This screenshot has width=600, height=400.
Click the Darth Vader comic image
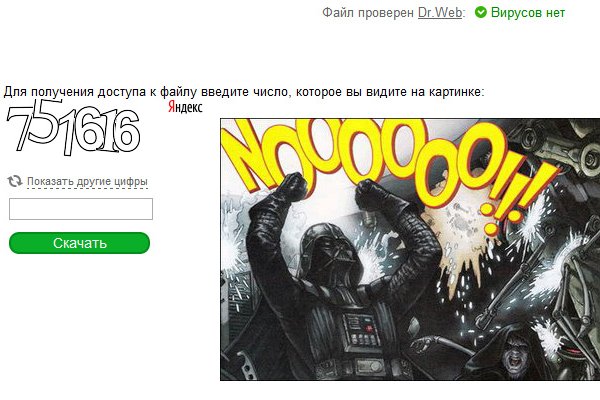410,250
